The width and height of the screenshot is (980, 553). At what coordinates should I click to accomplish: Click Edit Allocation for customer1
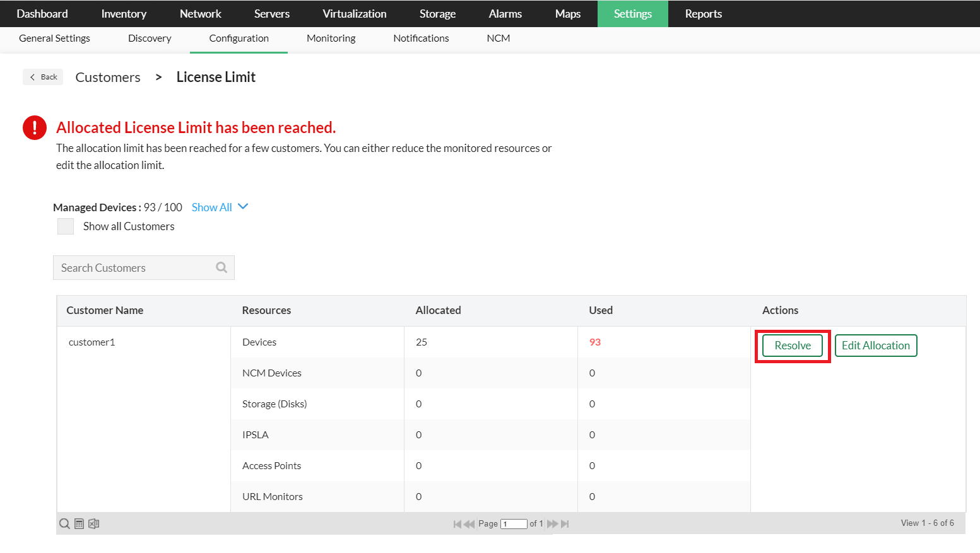coord(876,346)
